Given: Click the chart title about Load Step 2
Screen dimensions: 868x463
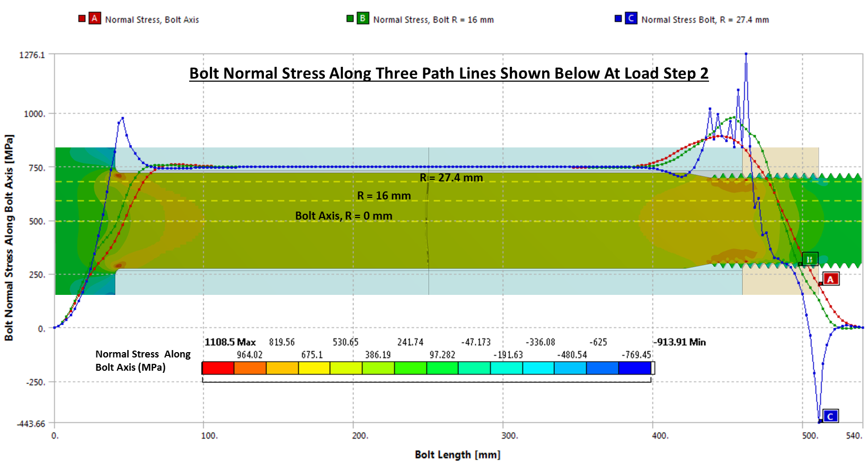Looking at the screenshot, I should [449, 73].
